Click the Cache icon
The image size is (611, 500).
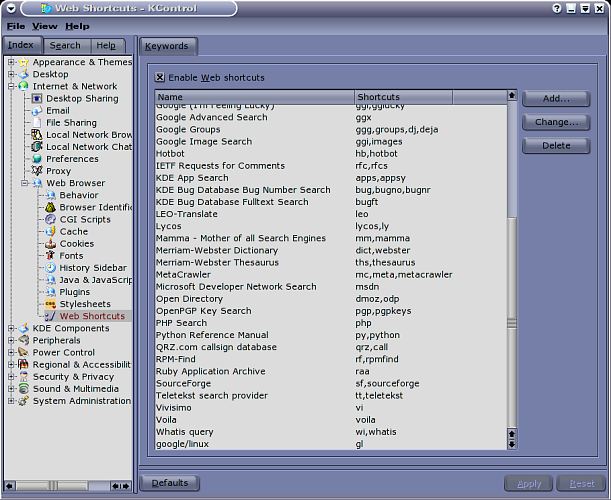[x=50, y=231]
